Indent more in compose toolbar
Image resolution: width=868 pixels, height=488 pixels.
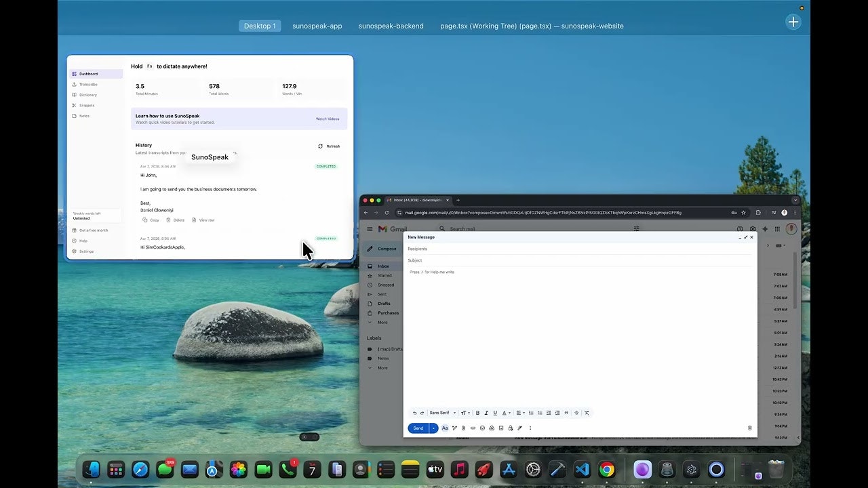[x=557, y=413]
